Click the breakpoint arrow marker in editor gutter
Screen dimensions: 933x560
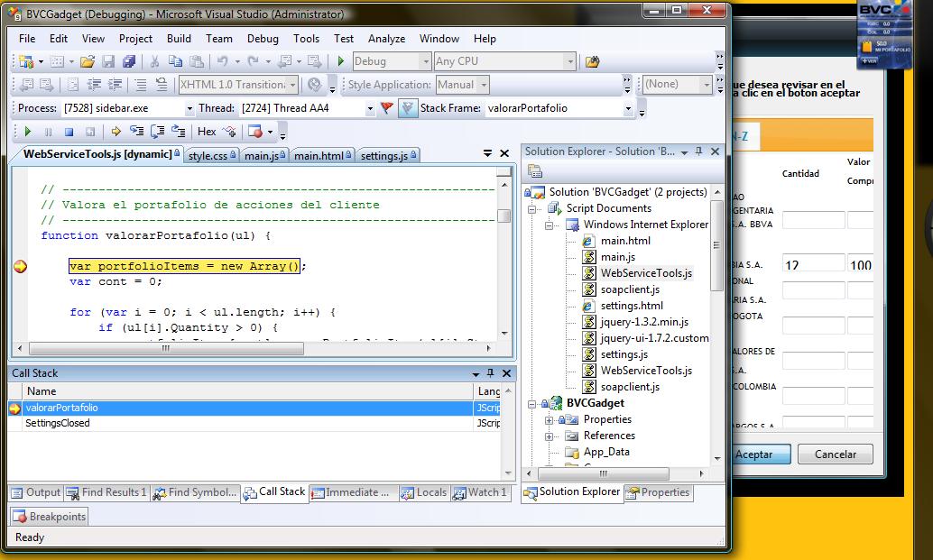[x=20, y=266]
